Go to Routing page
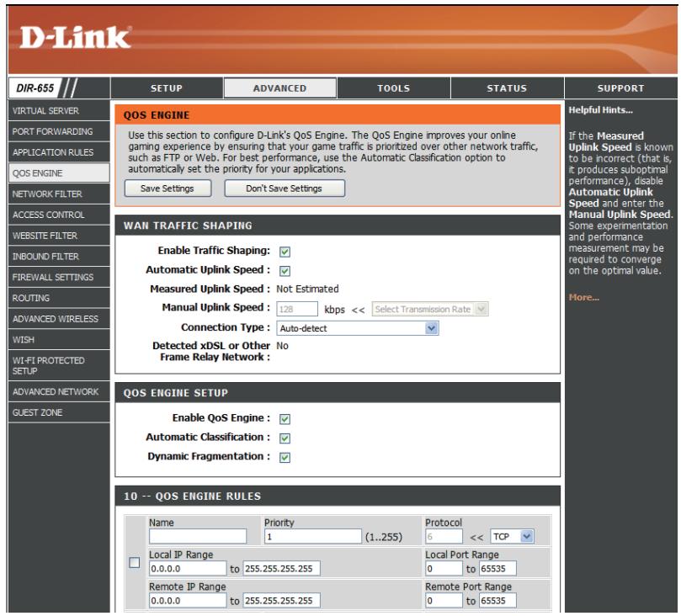This screenshot has height=616, width=681. click(x=59, y=298)
